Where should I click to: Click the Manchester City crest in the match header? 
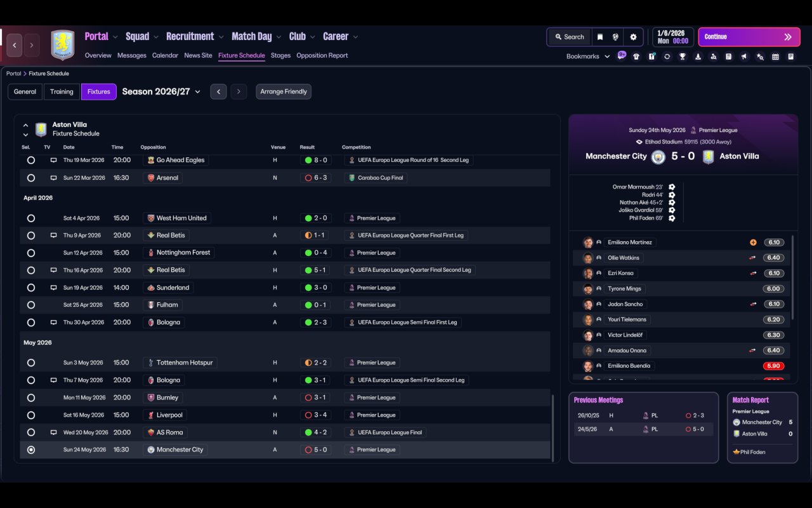tap(658, 157)
